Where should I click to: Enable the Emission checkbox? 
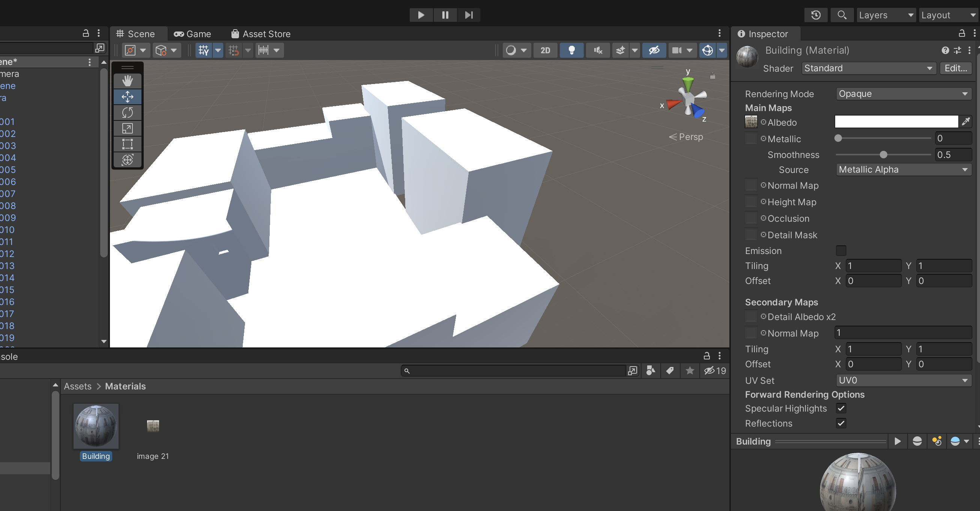[x=841, y=251]
